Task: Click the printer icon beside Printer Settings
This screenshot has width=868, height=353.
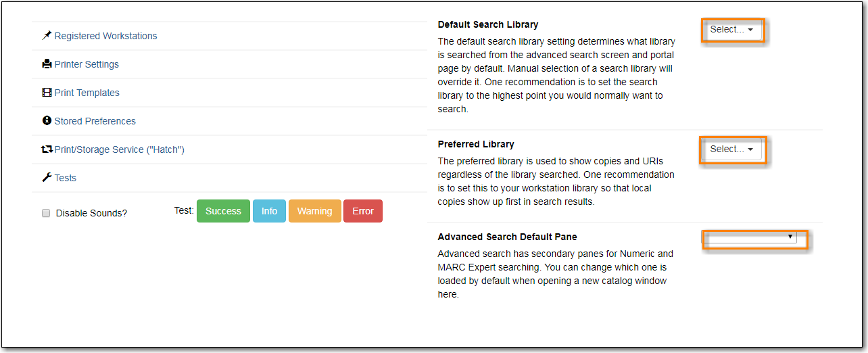Action: pos(47,64)
